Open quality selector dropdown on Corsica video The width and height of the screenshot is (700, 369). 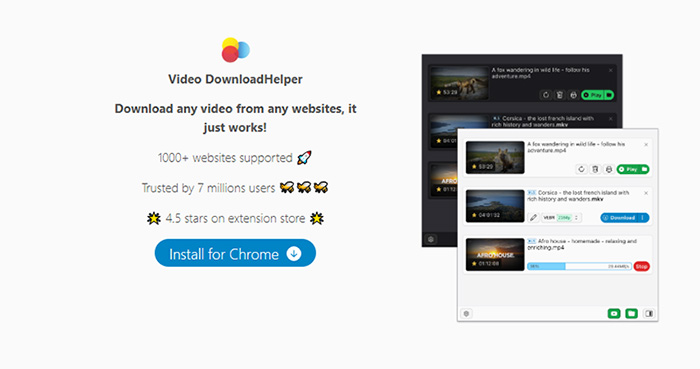562,218
